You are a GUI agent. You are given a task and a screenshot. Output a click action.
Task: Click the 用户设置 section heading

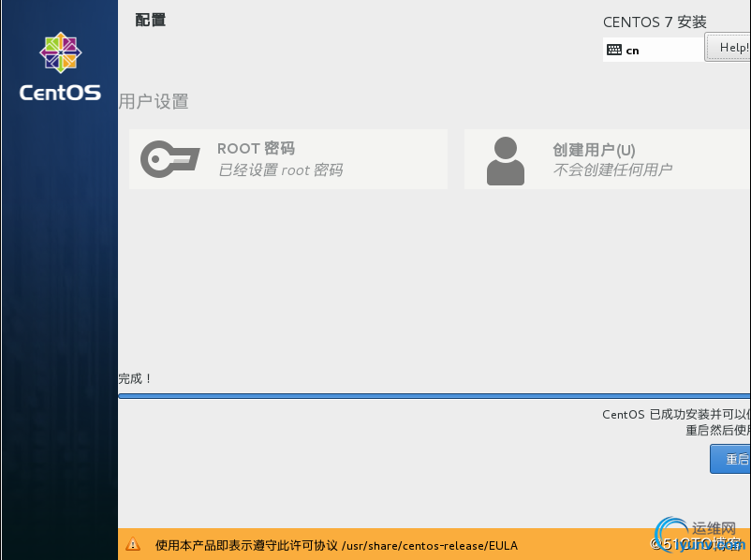pos(154,101)
